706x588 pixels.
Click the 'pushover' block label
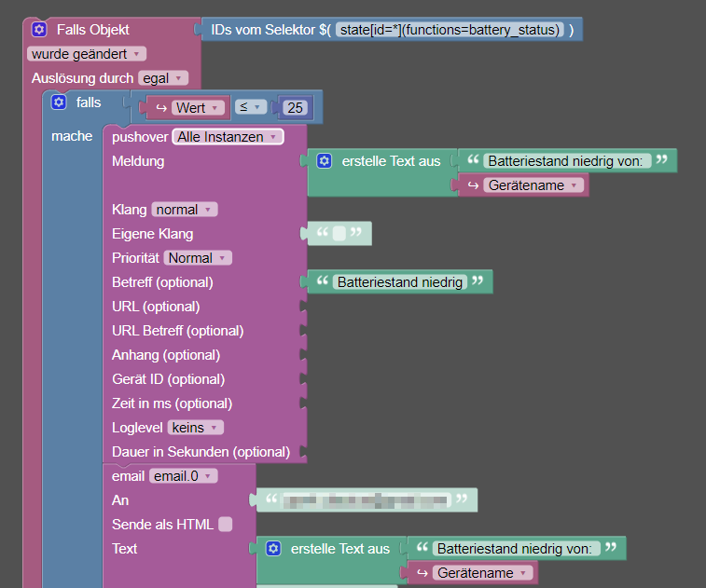click(x=140, y=137)
